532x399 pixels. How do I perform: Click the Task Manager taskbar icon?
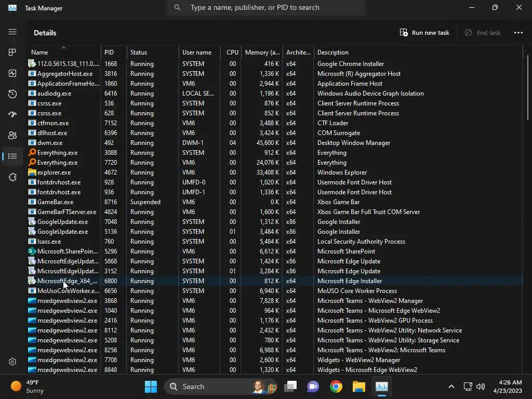(382, 387)
